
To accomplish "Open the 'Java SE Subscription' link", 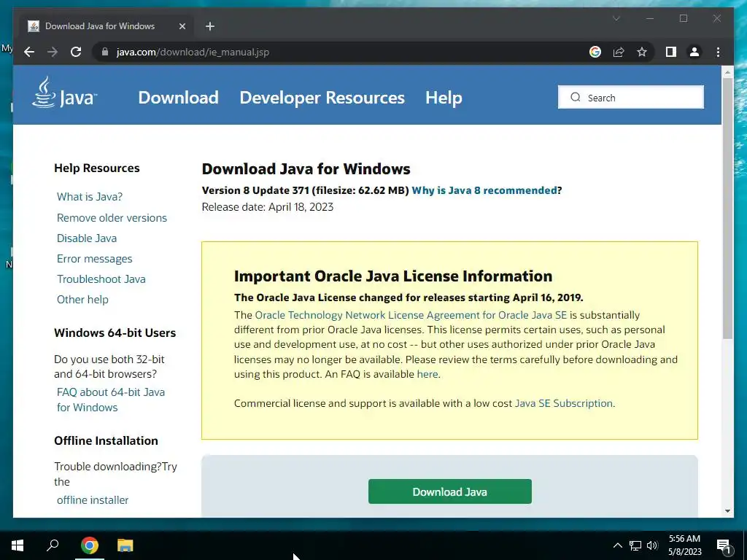I will 564,403.
